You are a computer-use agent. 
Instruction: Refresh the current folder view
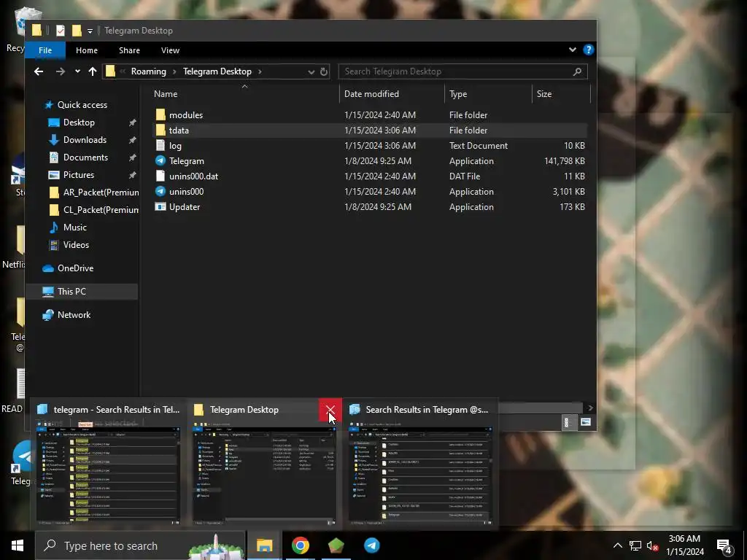pyautogui.click(x=324, y=71)
